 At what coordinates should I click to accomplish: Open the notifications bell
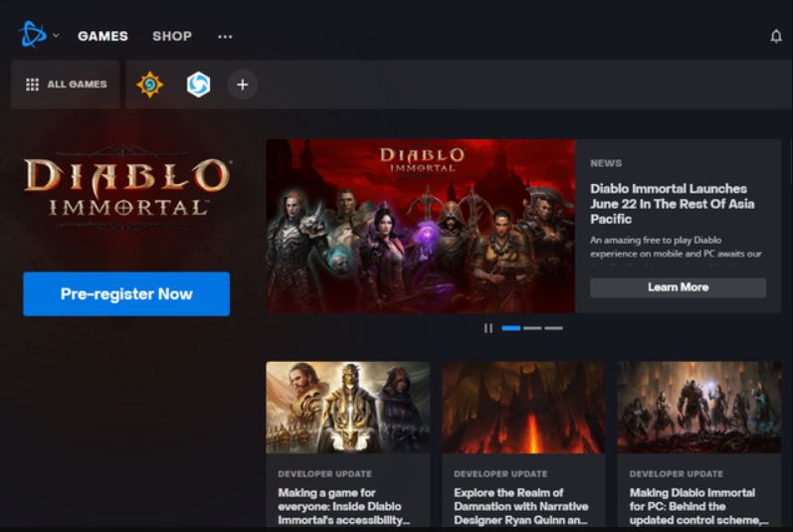776,37
